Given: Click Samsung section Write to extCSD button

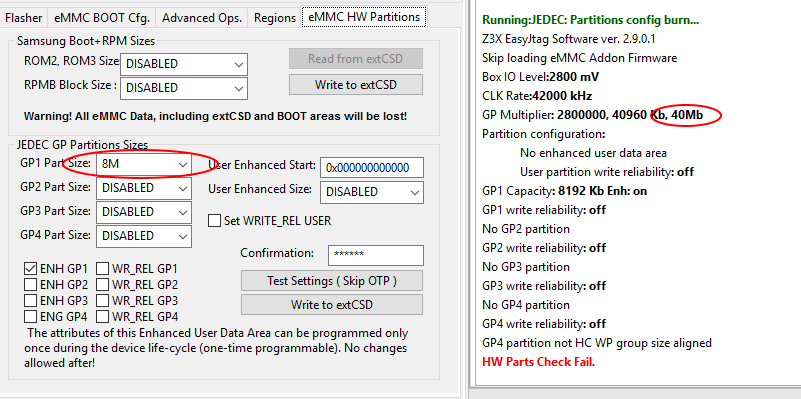Looking at the screenshot, I should [356, 85].
